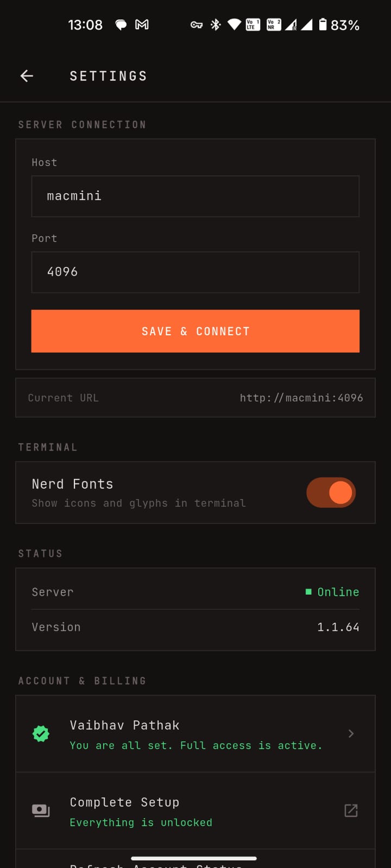Click the wallet icon next to Complete Setup

41,810
